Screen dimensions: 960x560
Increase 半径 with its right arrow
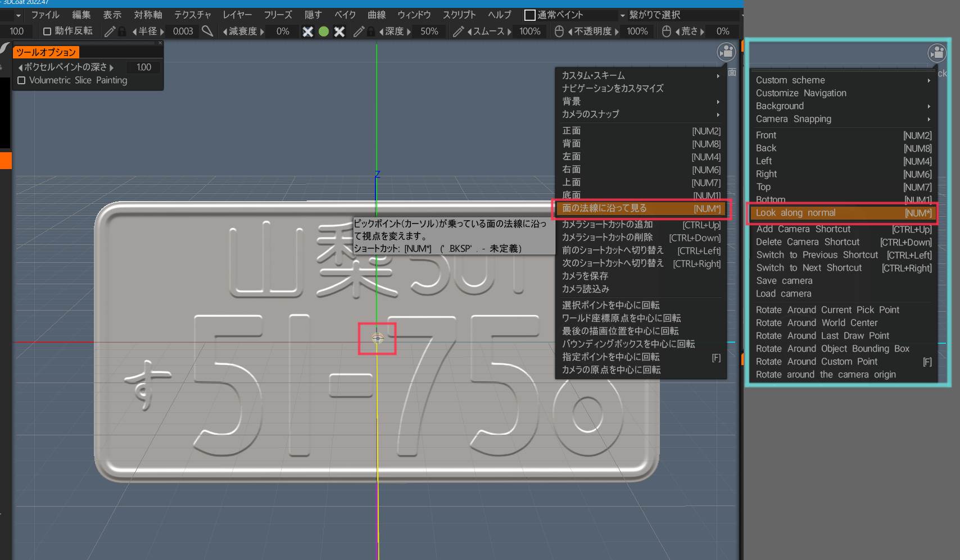coord(162,31)
